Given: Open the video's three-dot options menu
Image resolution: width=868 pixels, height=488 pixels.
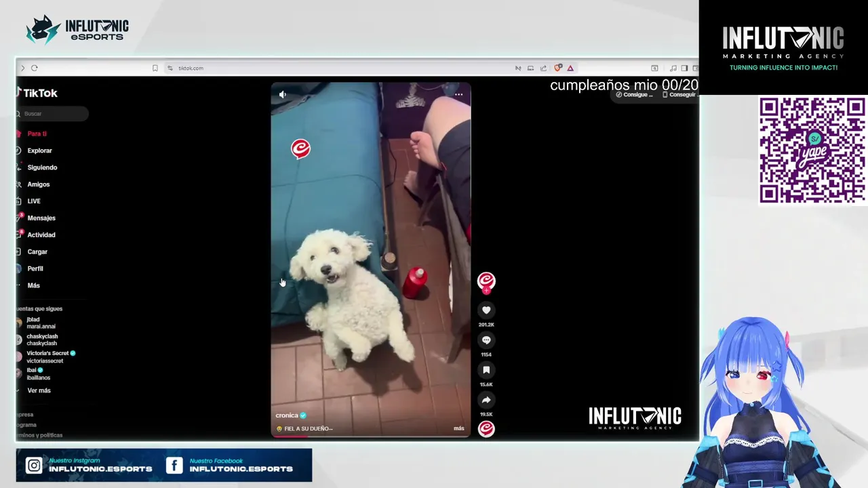Looking at the screenshot, I should tap(458, 94).
